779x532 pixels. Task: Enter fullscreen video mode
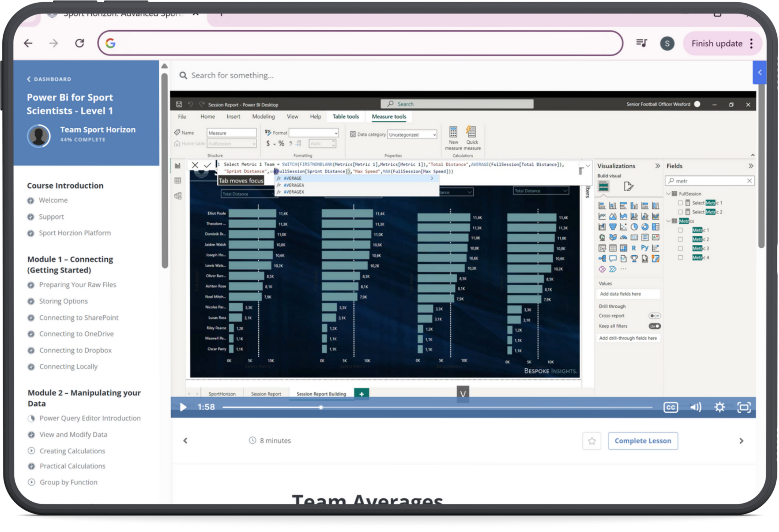coord(744,407)
